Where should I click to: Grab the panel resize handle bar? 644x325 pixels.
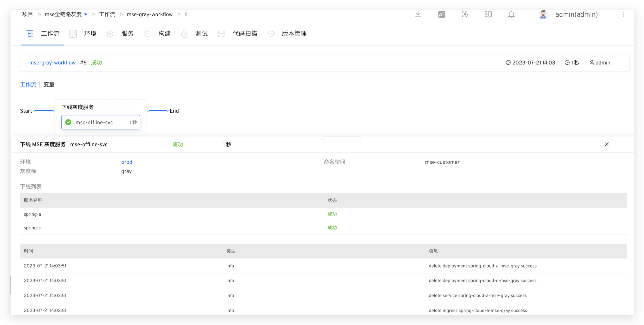[341, 138]
